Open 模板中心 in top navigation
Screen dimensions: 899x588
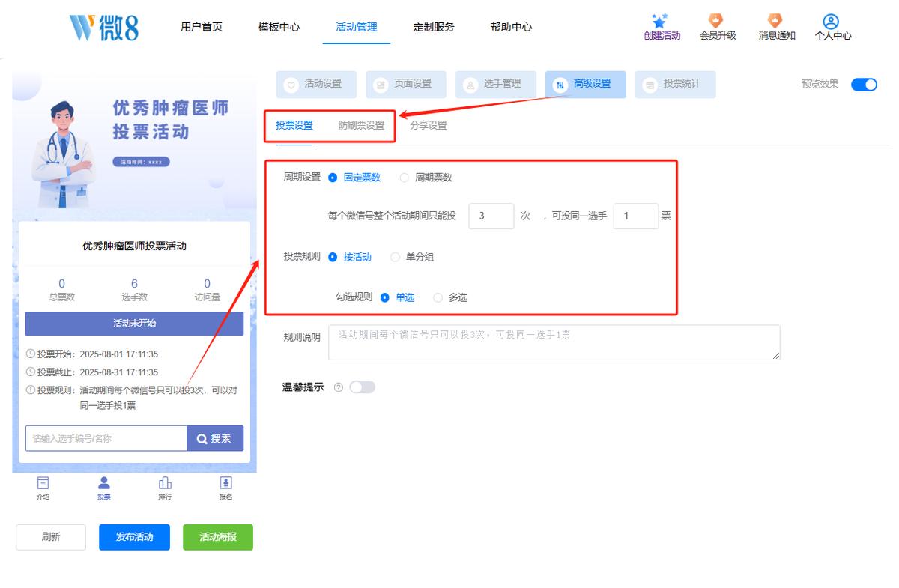[279, 27]
